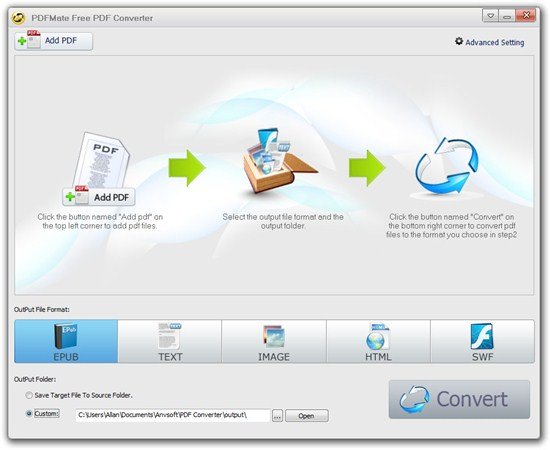
Task: Close the PDFMate window
Action: click(525, 16)
